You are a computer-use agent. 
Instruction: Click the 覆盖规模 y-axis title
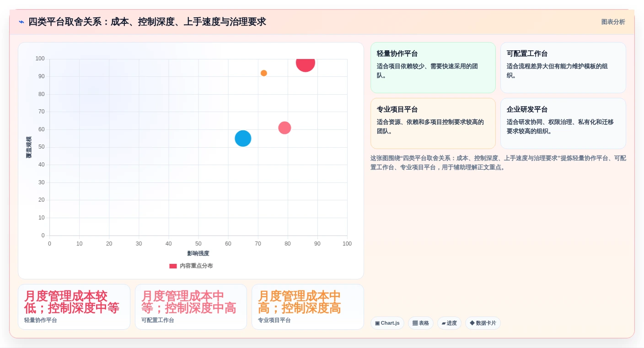[29, 147]
